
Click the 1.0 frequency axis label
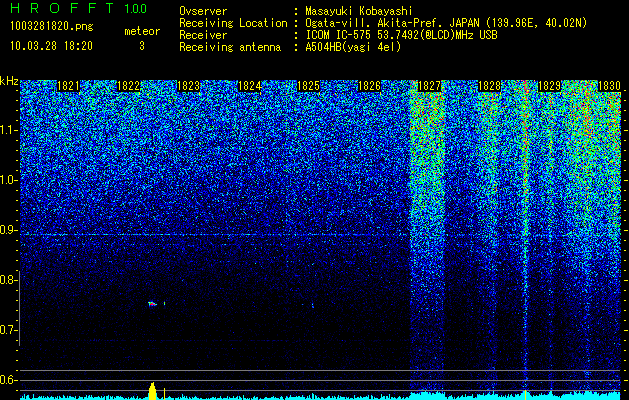click(x=9, y=180)
